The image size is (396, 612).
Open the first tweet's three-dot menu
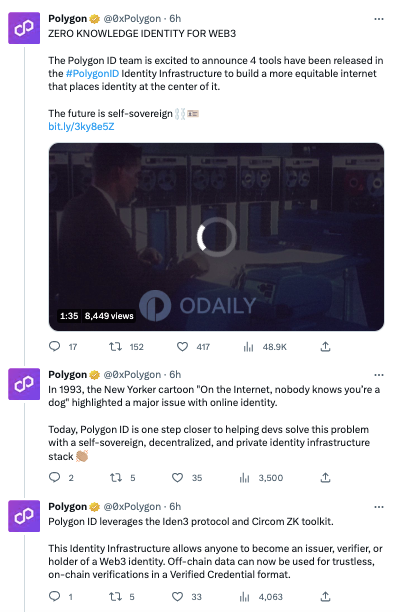tap(379, 19)
